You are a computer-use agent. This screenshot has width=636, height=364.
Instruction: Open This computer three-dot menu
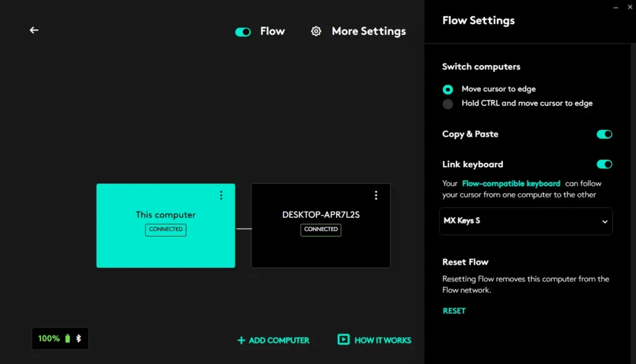pyautogui.click(x=221, y=195)
